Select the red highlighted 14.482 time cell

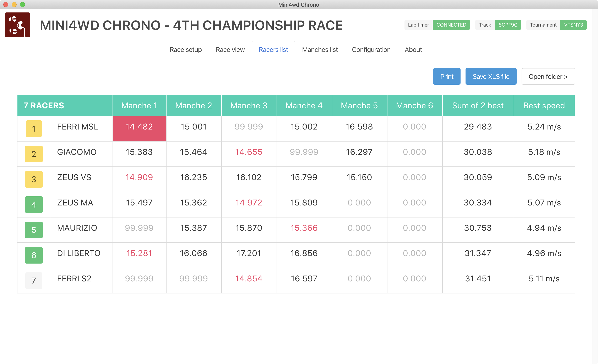pyautogui.click(x=139, y=128)
